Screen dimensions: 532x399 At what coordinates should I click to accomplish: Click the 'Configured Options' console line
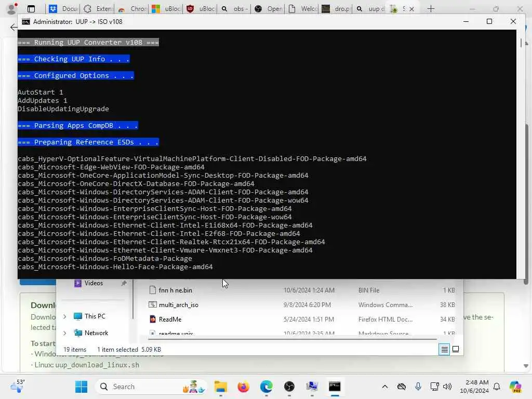(x=76, y=76)
